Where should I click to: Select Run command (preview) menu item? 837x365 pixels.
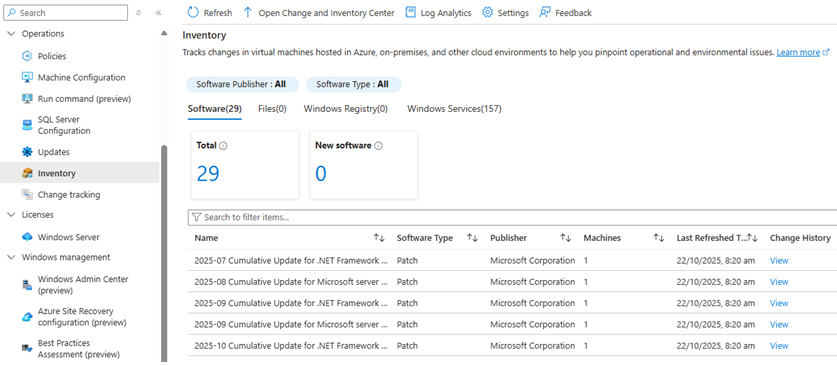coord(84,99)
